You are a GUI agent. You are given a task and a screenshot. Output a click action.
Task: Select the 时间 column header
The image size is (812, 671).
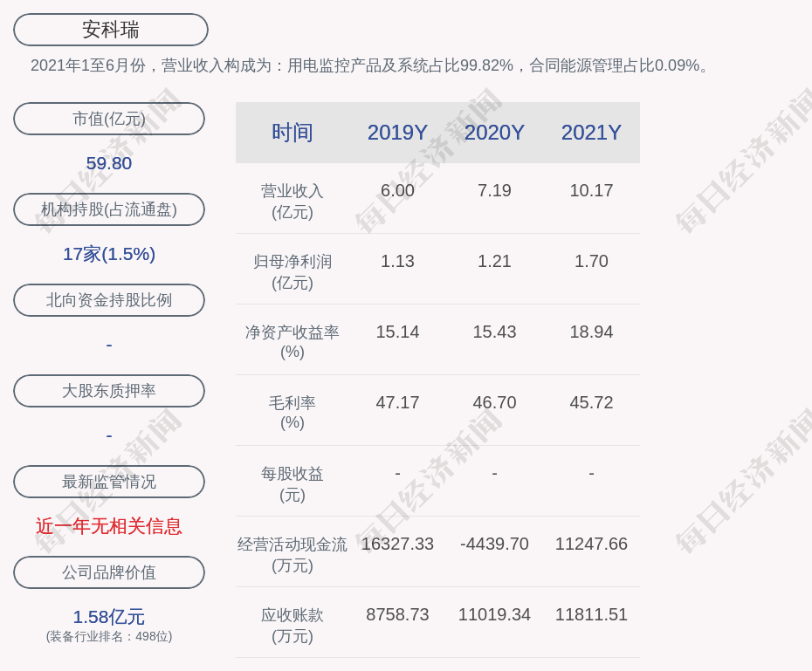coord(292,133)
